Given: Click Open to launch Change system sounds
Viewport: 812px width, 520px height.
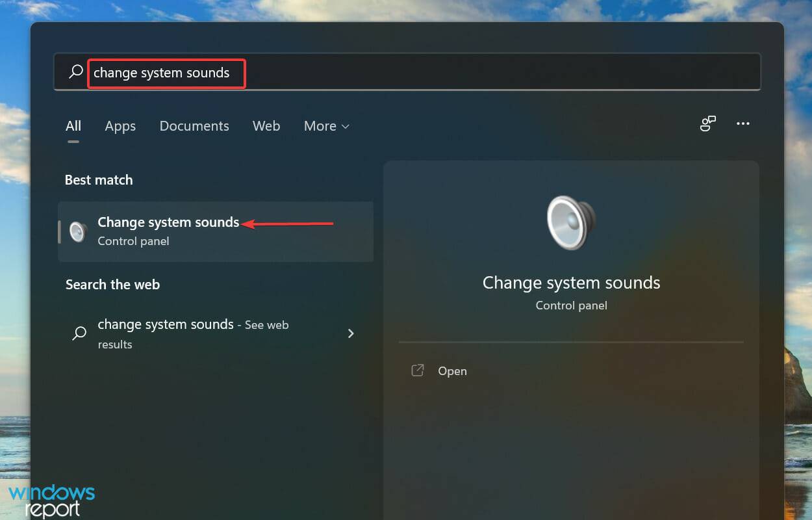Looking at the screenshot, I should pyautogui.click(x=452, y=370).
